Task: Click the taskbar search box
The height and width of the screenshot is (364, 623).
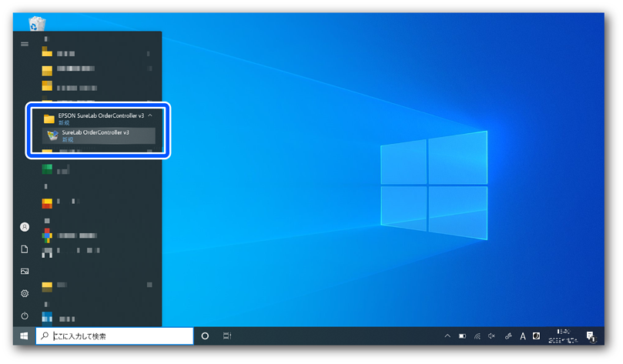Action: click(x=116, y=336)
